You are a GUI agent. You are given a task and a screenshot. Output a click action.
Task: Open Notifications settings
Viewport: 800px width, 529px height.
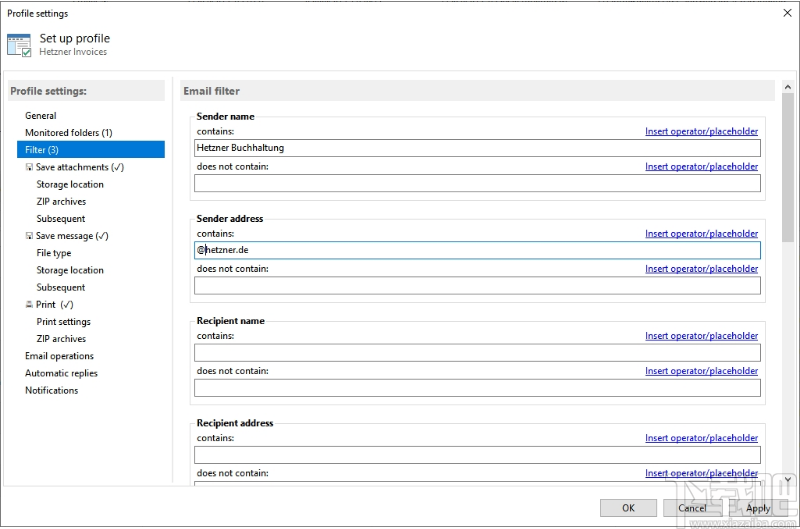(51, 390)
